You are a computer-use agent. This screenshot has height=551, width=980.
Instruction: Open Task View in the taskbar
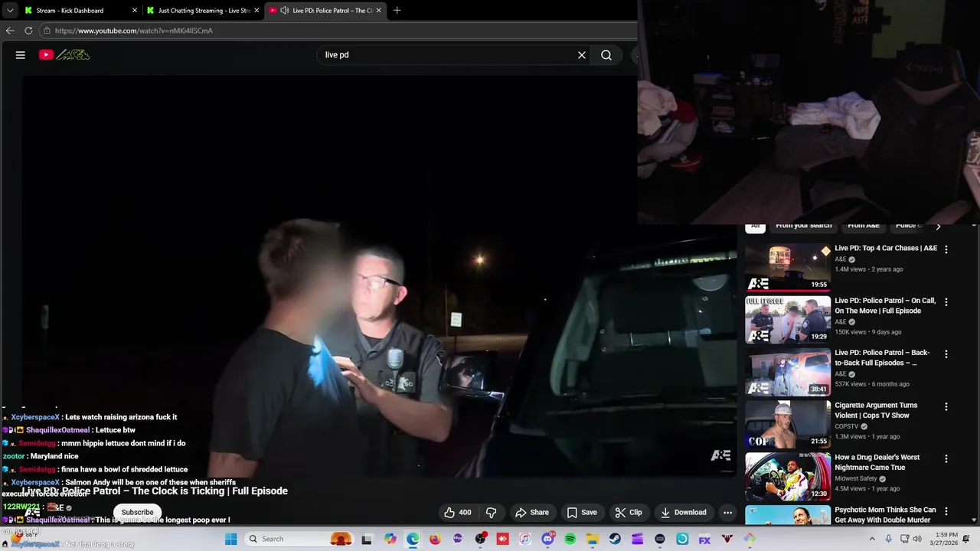click(x=367, y=539)
